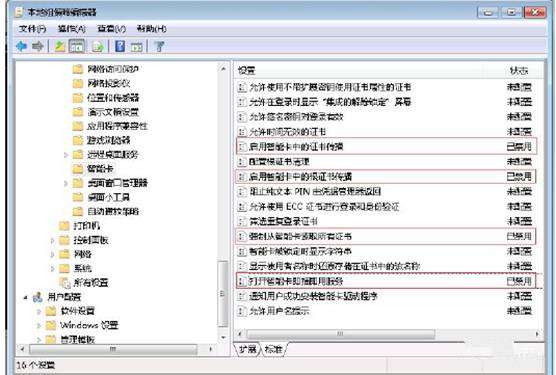
Task: Expand the 软件设置 tree node
Action: [39, 311]
